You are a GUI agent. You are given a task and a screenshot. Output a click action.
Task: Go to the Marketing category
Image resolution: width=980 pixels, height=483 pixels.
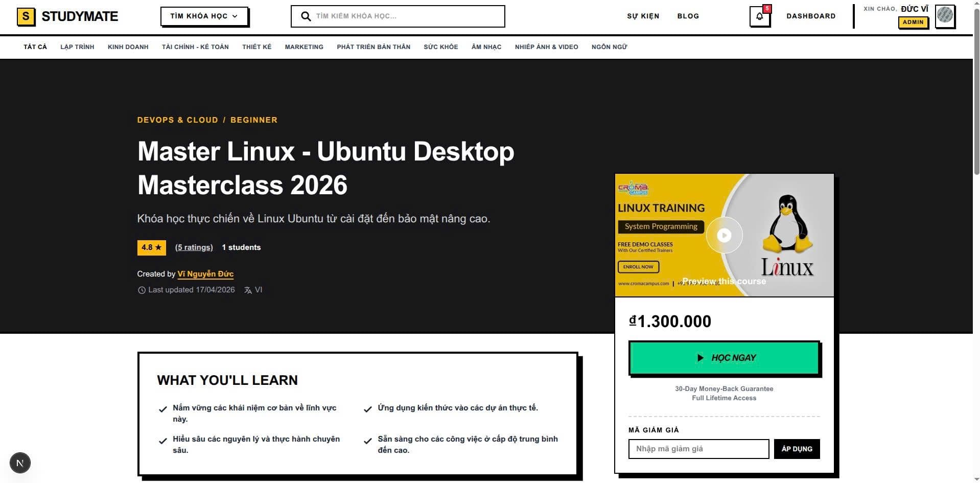click(x=304, y=47)
